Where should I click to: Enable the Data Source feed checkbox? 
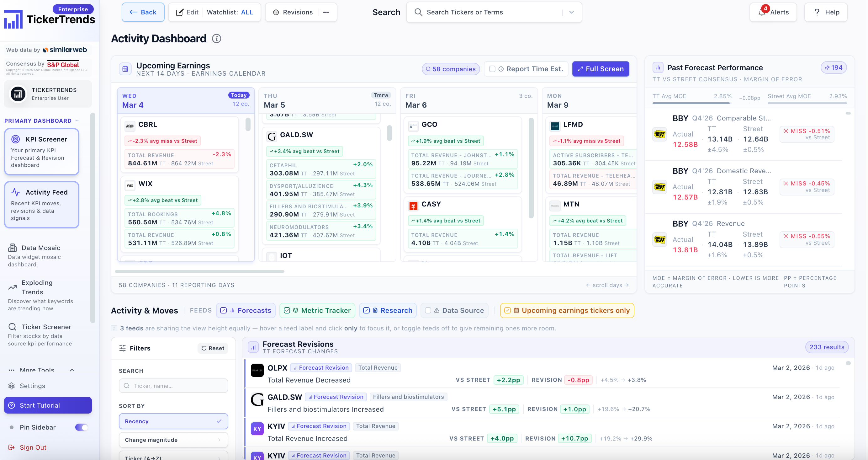pos(428,310)
